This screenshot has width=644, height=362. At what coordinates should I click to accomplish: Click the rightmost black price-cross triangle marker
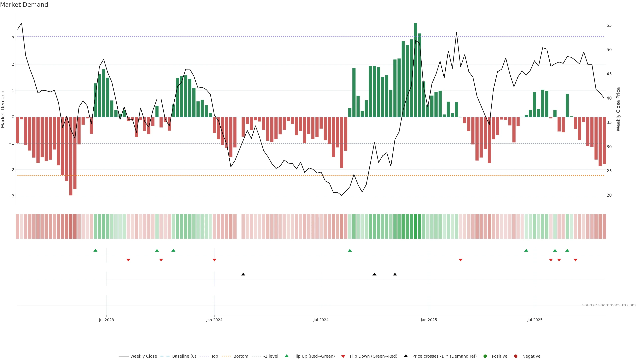point(395,274)
